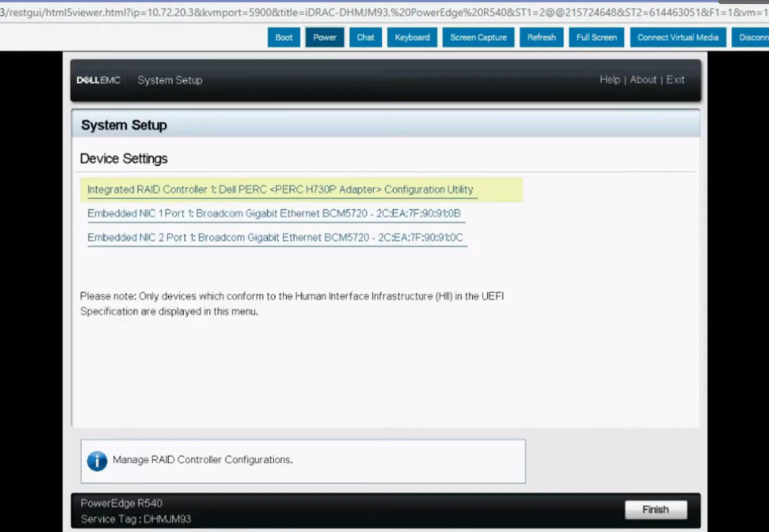
Task: Click the 'Manage RAID Controller Configurations.' text
Action: pos(202,460)
